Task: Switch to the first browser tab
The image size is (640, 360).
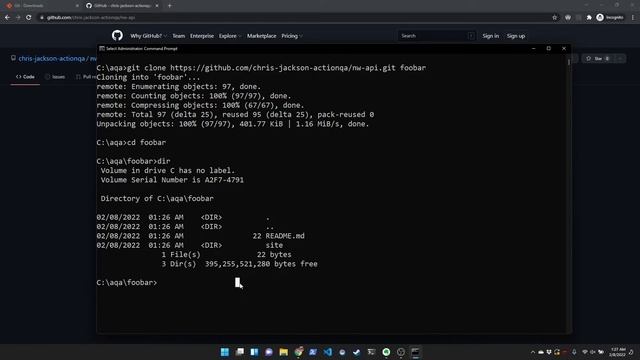Action: point(41,6)
